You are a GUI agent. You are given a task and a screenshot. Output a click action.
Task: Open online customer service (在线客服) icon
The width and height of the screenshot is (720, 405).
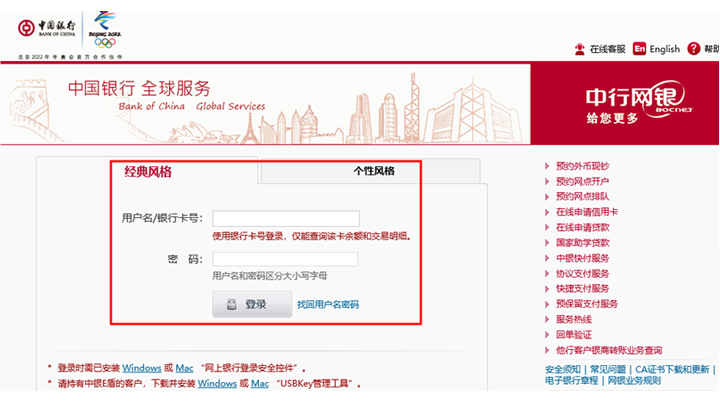(580, 49)
